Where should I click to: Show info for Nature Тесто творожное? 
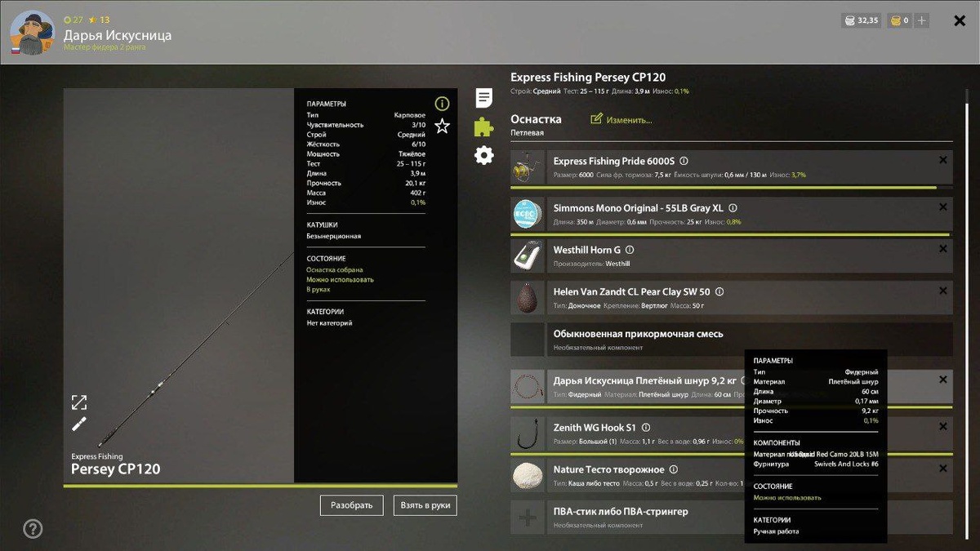pos(673,469)
